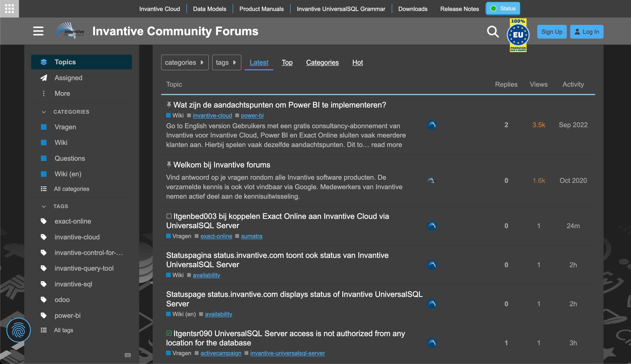This screenshot has height=364, width=631.
Task: Click solved checkbox on Itgentsr090 topic
Action: (x=169, y=333)
